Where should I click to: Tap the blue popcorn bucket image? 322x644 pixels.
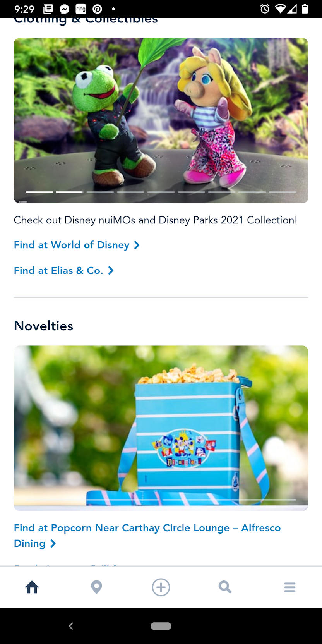point(161,428)
